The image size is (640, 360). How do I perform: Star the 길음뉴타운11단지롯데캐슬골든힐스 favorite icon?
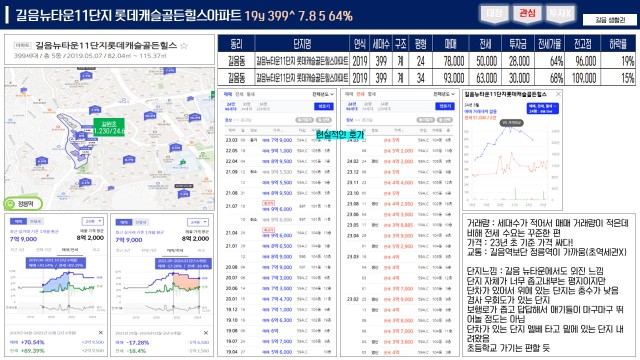184,46
